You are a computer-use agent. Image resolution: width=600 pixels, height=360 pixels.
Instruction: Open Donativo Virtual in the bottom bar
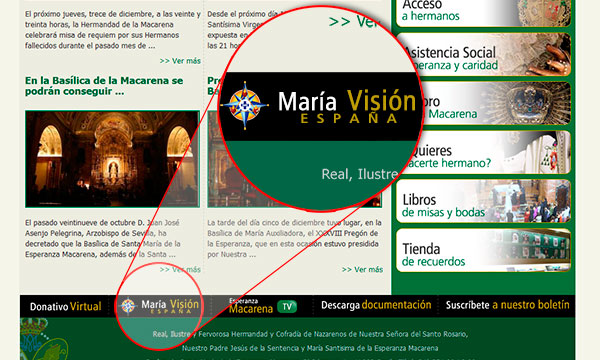point(65,306)
